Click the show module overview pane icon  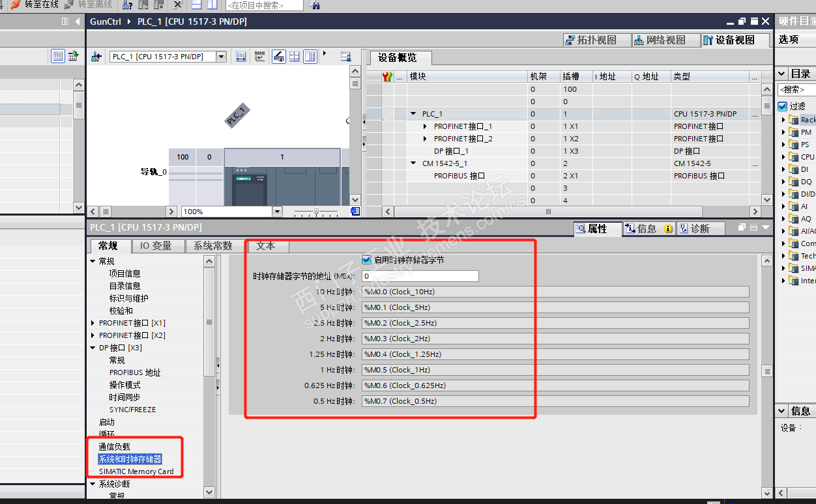click(310, 57)
